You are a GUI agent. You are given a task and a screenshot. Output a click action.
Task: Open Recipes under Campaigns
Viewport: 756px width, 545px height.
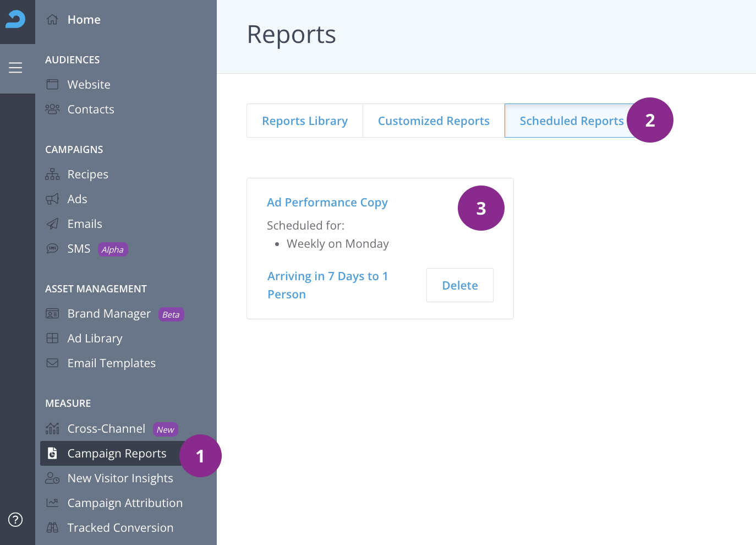[88, 174]
